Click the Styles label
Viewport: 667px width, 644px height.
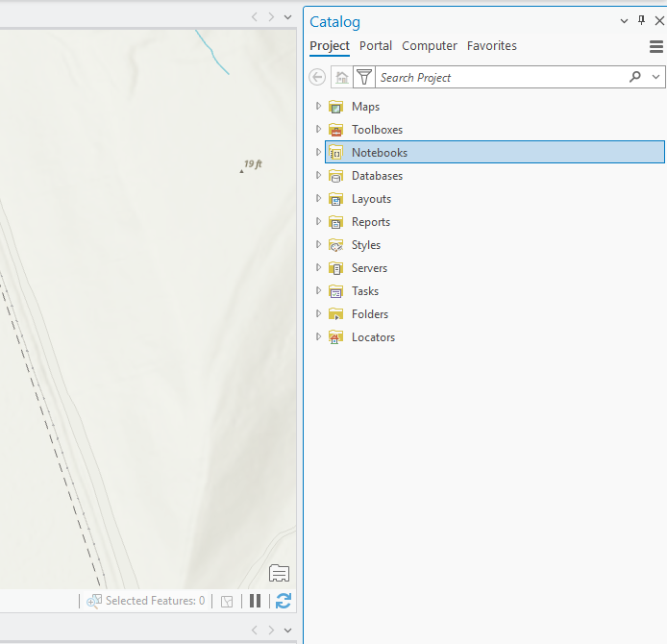coord(366,245)
